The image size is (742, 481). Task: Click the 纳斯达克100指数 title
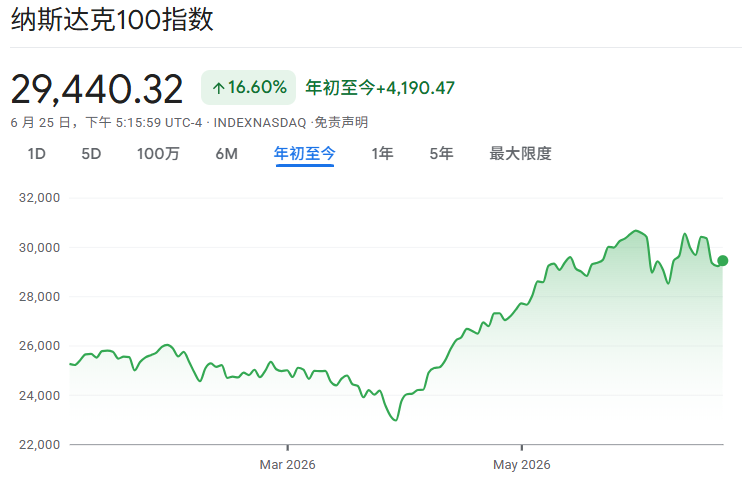112,20
